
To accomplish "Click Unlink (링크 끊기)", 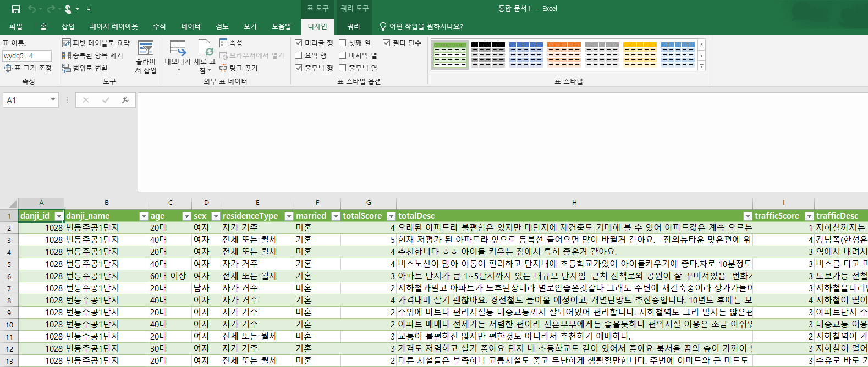I will [x=238, y=68].
